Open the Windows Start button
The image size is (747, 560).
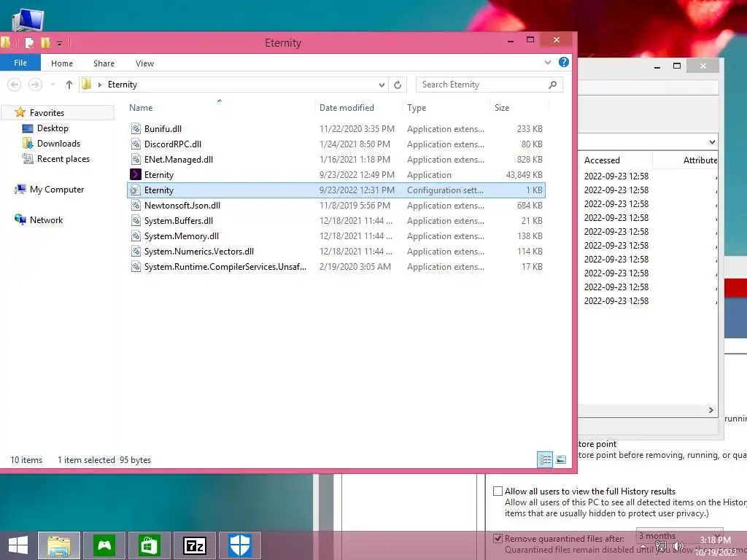click(x=18, y=545)
